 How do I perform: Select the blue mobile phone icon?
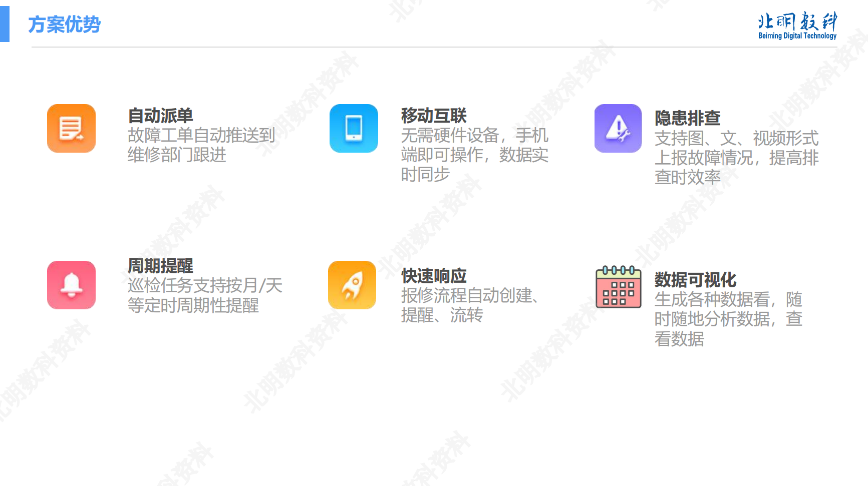(354, 128)
